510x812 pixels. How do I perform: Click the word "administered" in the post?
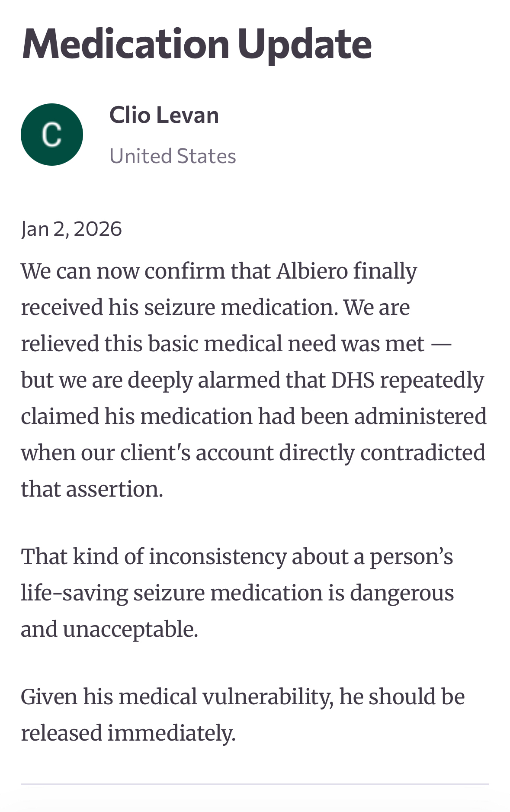420,417
